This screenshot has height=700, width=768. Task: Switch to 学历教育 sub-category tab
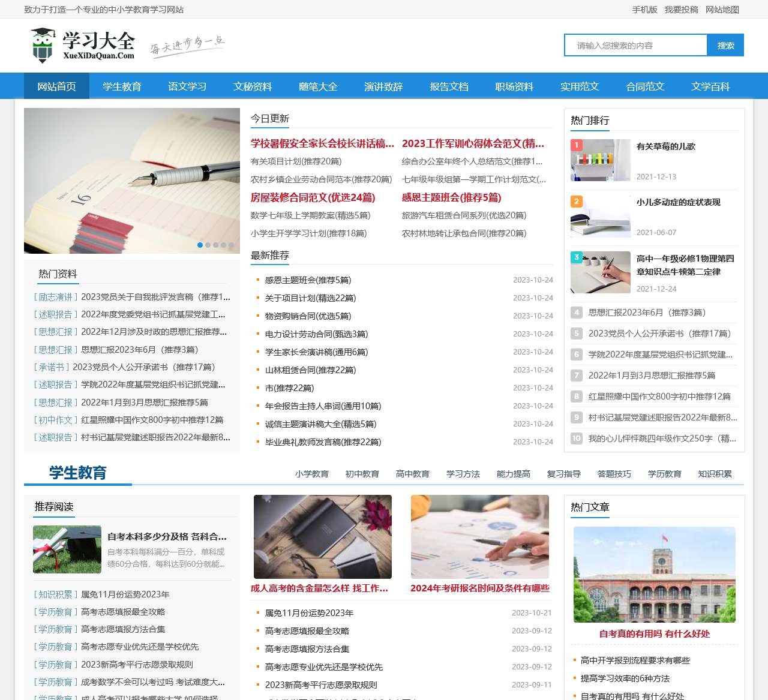click(665, 474)
